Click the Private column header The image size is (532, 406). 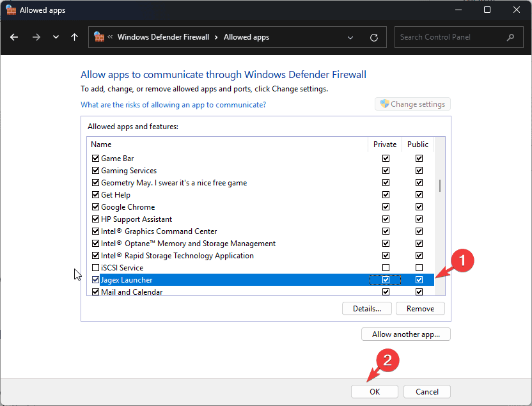(x=385, y=144)
